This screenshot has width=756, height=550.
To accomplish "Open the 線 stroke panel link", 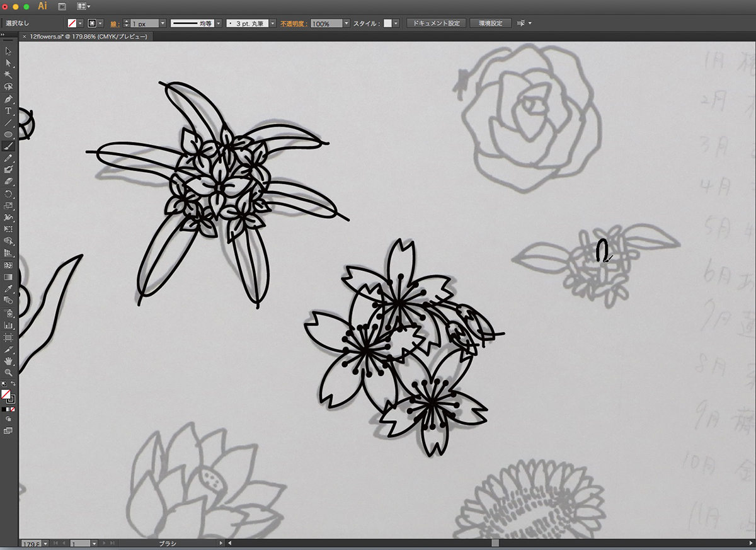I will click(114, 23).
